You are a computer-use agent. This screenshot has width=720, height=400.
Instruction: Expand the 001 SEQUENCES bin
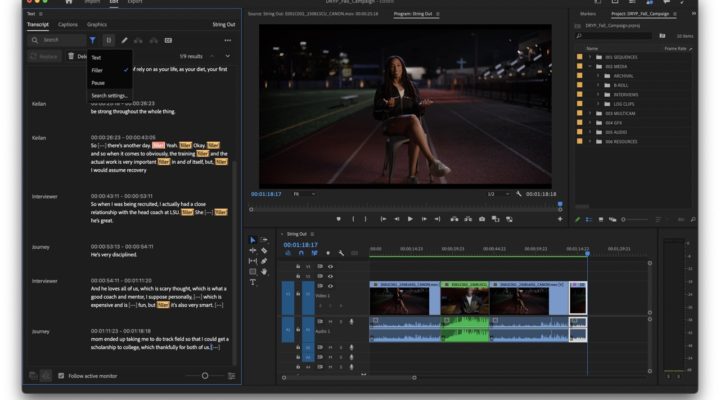tap(590, 57)
